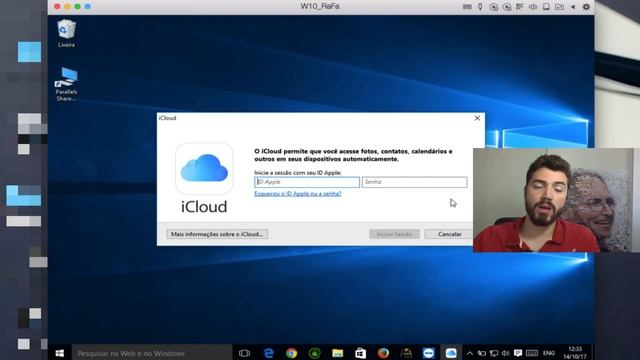Open the Parallels settings gear icon
This screenshot has height=360, width=640.
pyautogui.click(x=586, y=7)
